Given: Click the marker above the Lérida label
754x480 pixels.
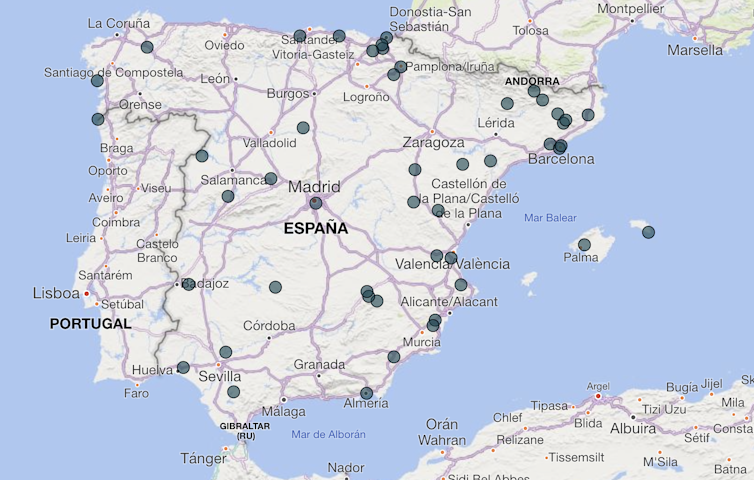Looking at the screenshot, I should pos(507,103).
